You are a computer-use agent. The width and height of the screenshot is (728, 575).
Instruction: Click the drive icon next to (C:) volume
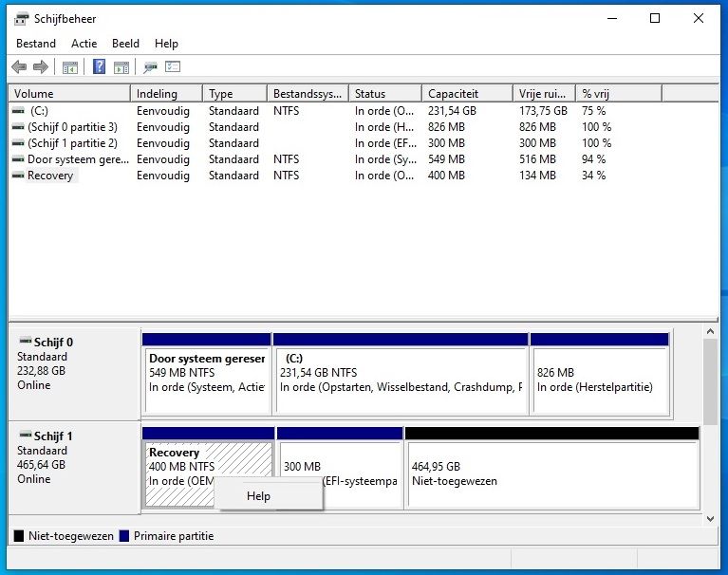(x=18, y=111)
